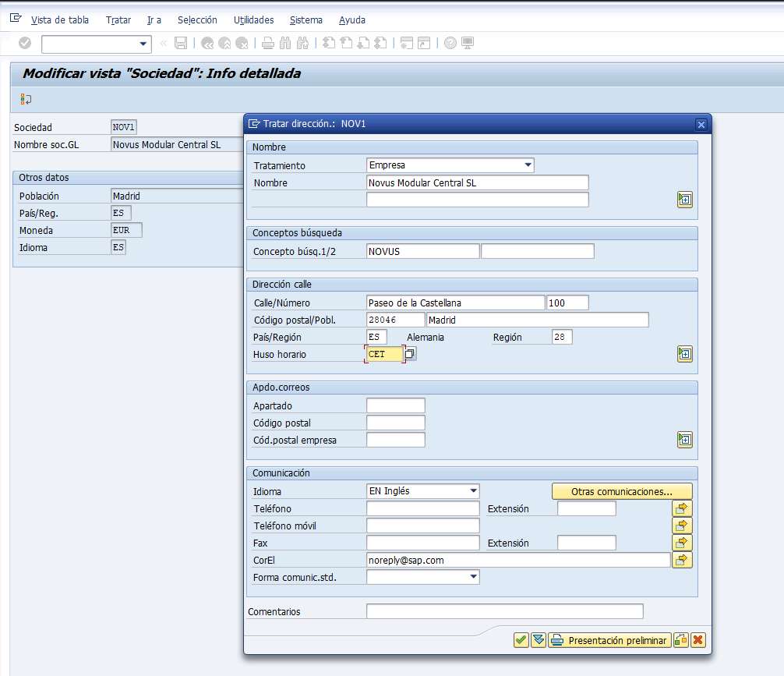Go to last page using toolbar icon
The image size is (784, 676).
380,43
